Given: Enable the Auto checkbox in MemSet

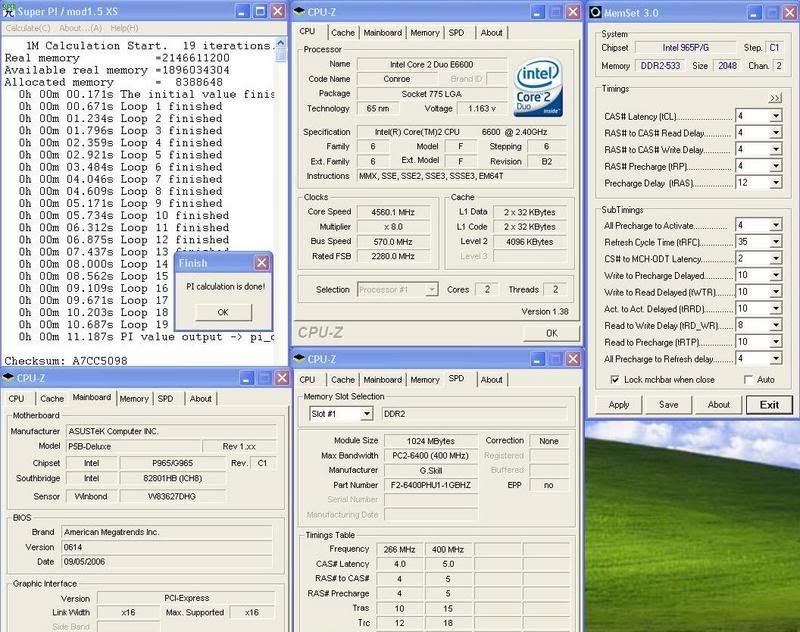Looking at the screenshot, I should pos(748,380).
